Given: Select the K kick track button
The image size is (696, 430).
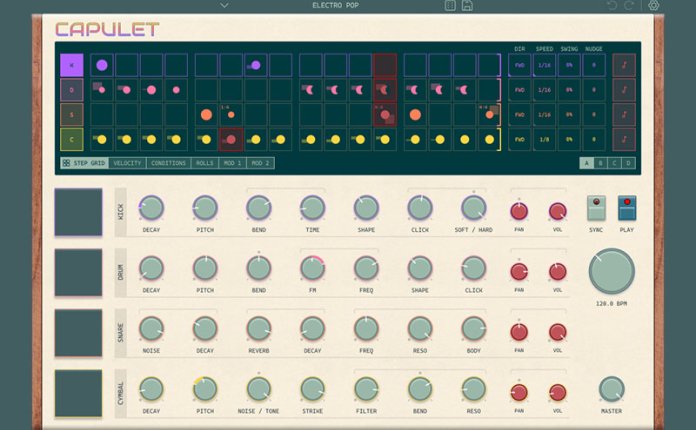Looking at the screenshot, I should click(x=72, y=65).
